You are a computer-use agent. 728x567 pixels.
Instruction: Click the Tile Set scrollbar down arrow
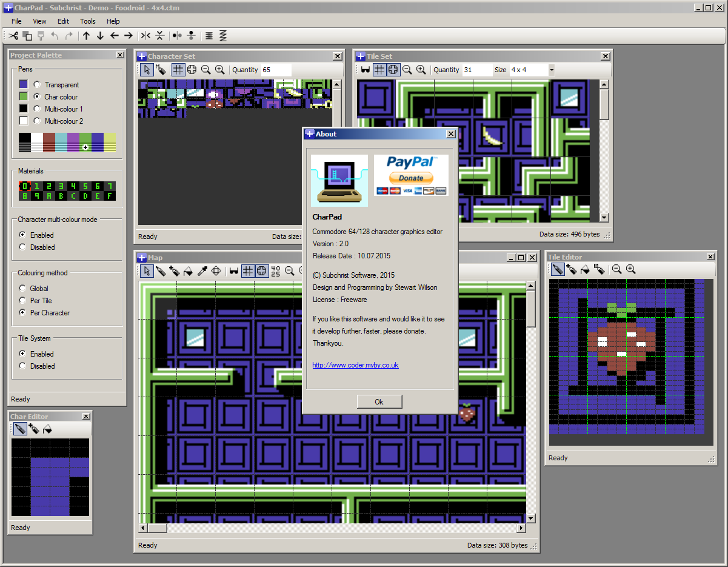click(604, 218)
